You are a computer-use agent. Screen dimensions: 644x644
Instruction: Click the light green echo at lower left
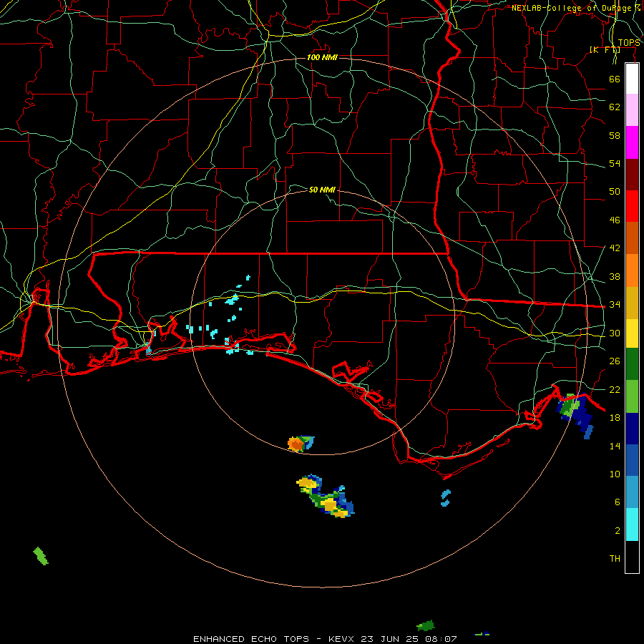(41, 556)
